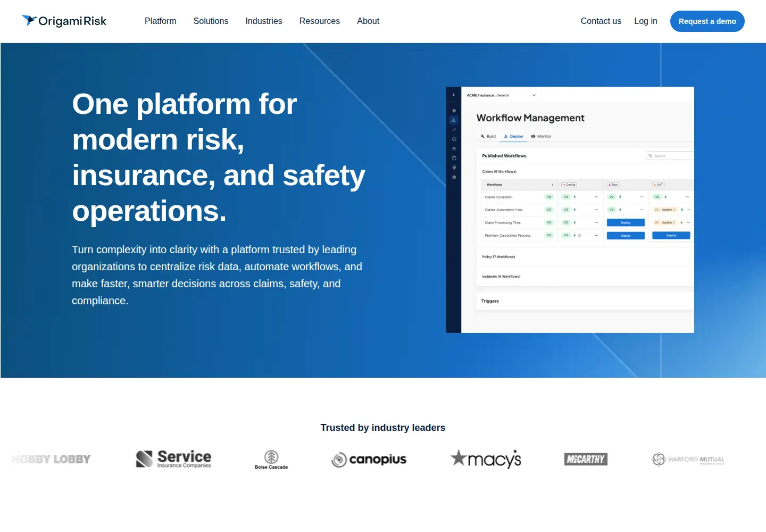
Task: Click the "Workflow Management" title in the preview
Action: (x=530, y=118)
